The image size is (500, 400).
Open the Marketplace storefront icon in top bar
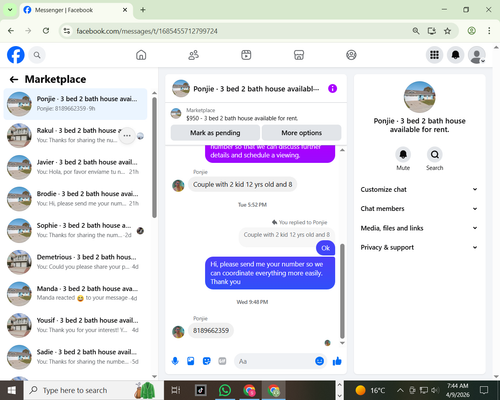[x=299, y=55]
